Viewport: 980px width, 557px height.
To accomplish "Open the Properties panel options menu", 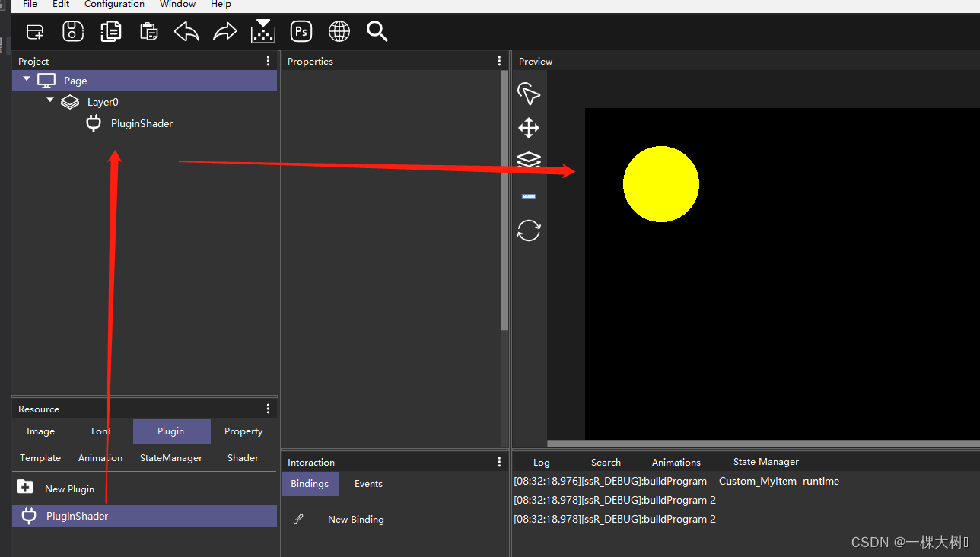I will point(499,60).
